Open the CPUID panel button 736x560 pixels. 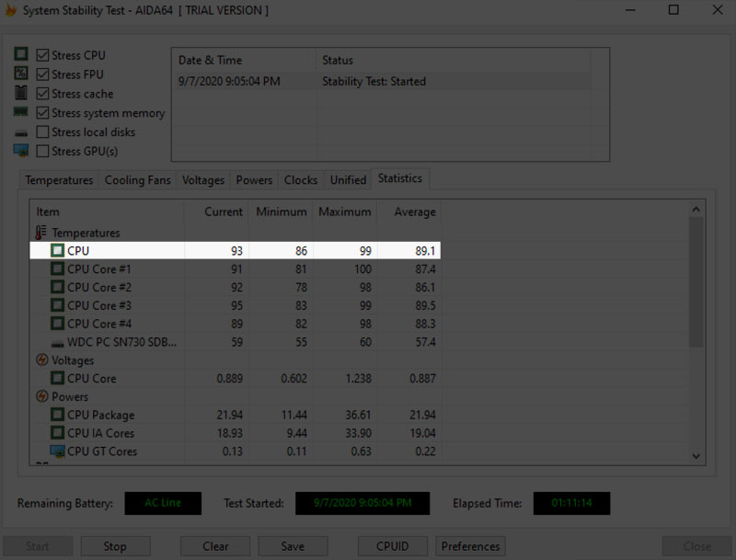(x=393, y=546)
